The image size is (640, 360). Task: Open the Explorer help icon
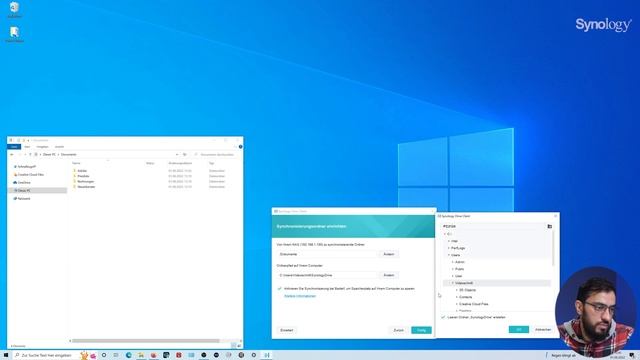240,147
